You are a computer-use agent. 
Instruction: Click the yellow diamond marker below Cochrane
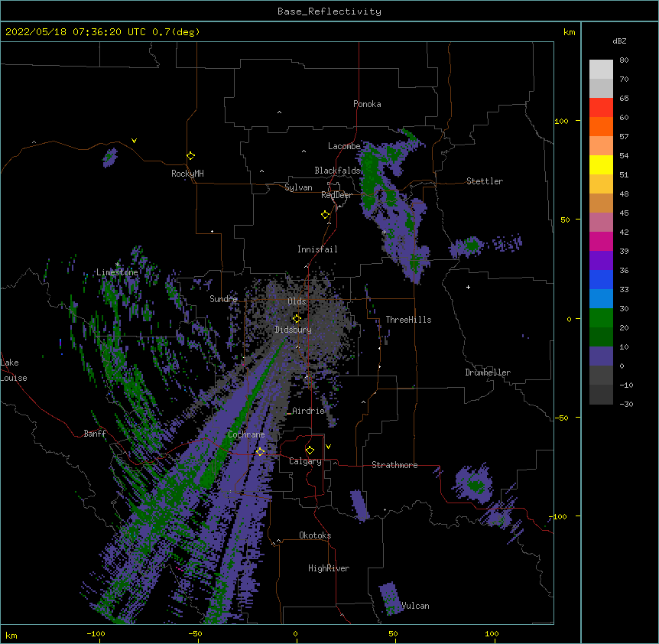(260, 452)
